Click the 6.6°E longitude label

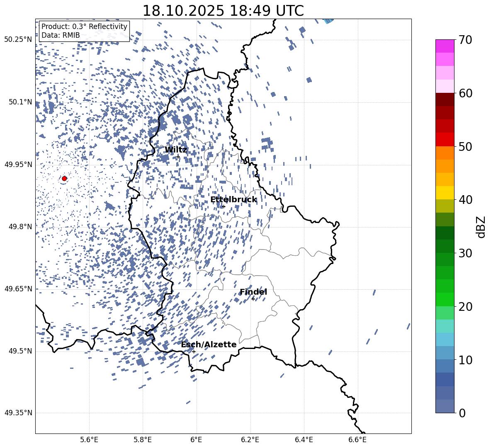point(357,440)
